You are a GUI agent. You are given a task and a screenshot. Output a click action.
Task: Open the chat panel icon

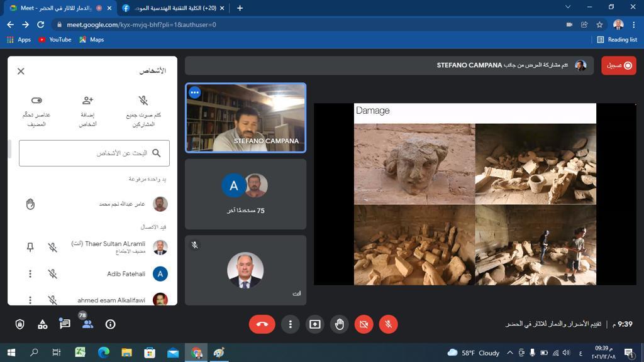point(65,324)
